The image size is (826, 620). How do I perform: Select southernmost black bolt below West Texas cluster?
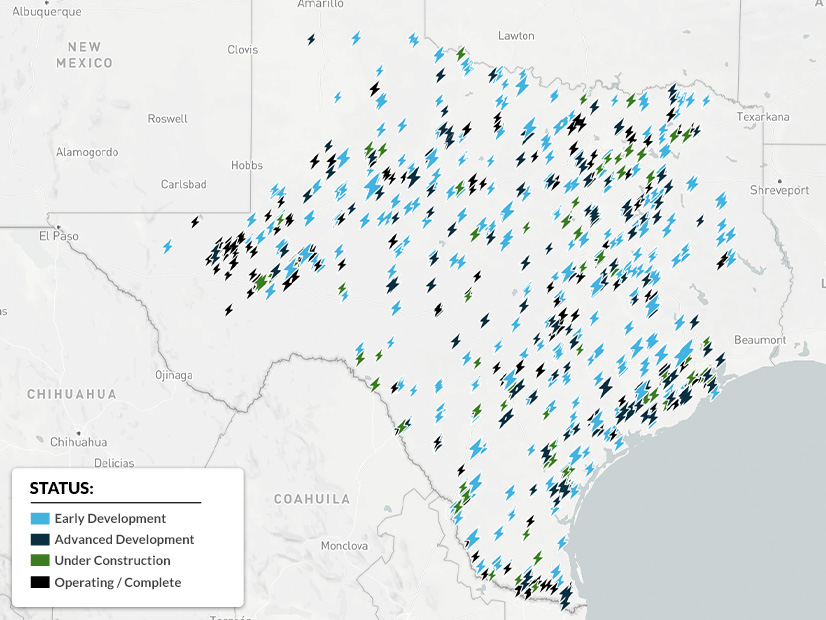coord(229,309)
